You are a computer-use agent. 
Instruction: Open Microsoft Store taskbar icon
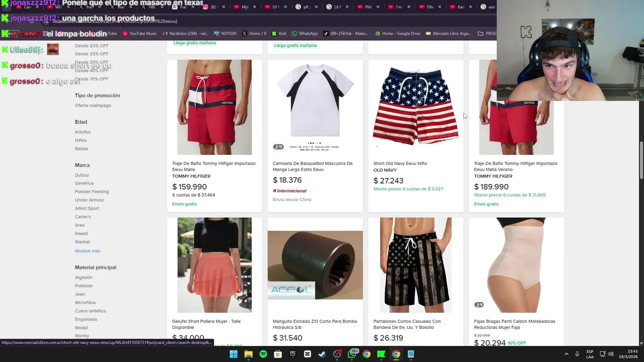278,354
